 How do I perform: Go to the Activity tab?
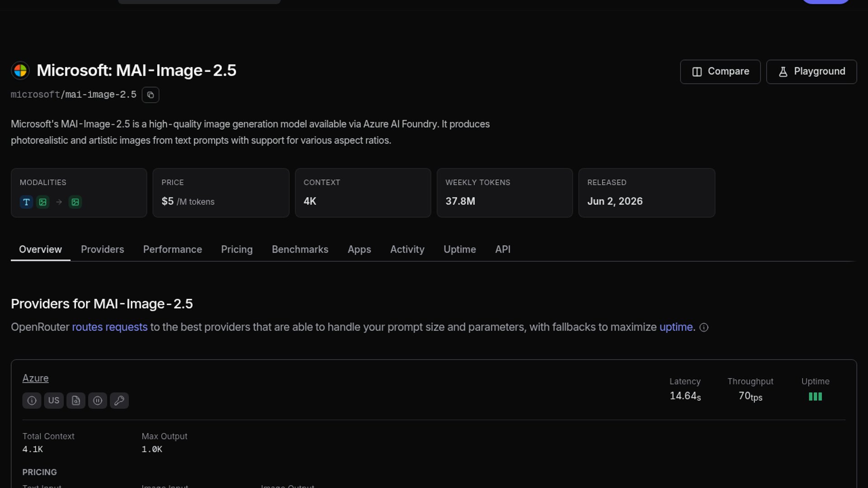(407, 249)
